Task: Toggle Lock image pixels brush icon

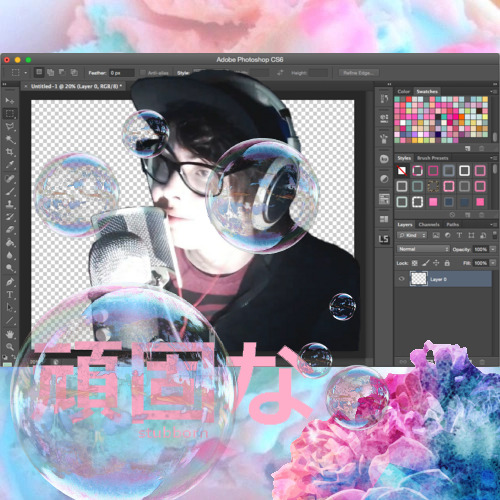Action: pos(425,263)
